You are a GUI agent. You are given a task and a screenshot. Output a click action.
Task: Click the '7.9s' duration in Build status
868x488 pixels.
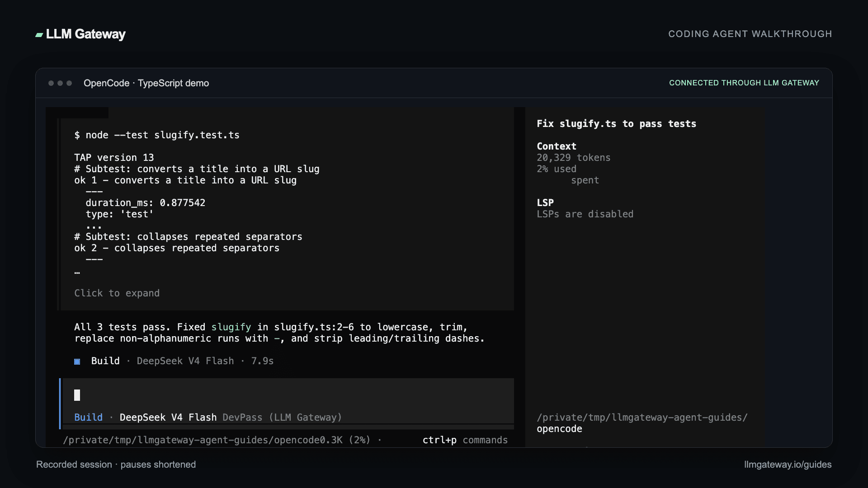coord(262,361)
